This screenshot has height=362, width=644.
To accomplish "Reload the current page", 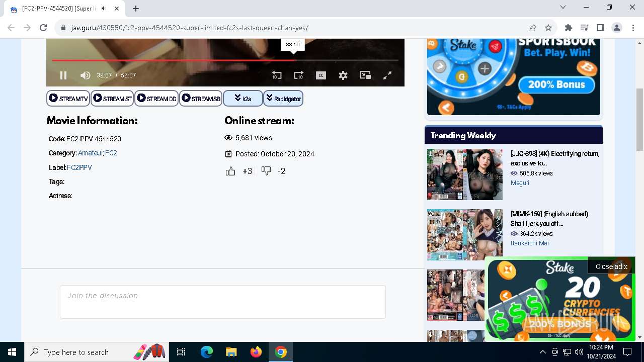I will tap(43, 28).
